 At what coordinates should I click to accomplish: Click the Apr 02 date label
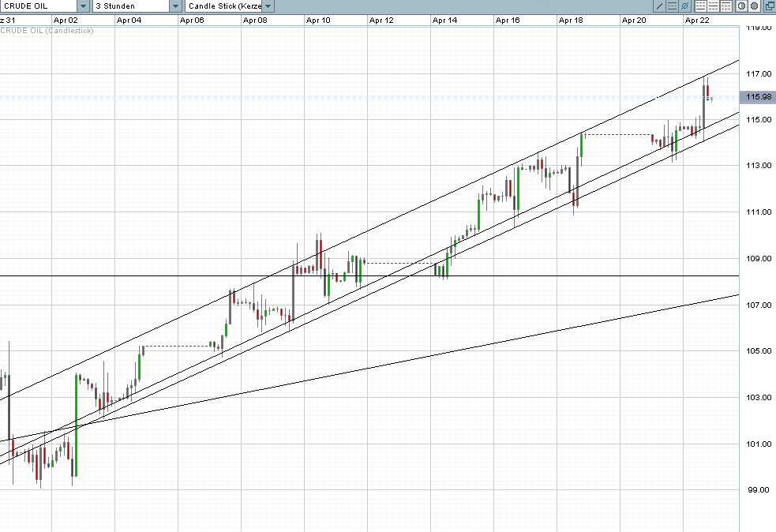point(66,21)
